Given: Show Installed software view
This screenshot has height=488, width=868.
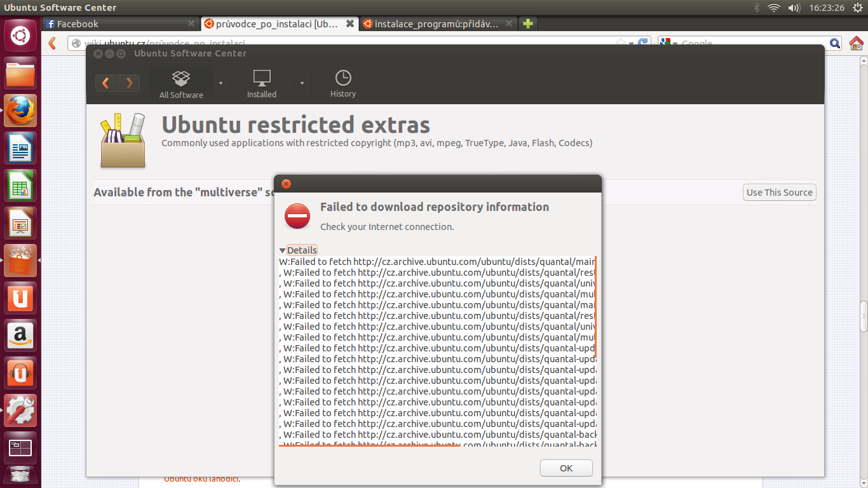Looking at the screenshot, I should (262, 85).
